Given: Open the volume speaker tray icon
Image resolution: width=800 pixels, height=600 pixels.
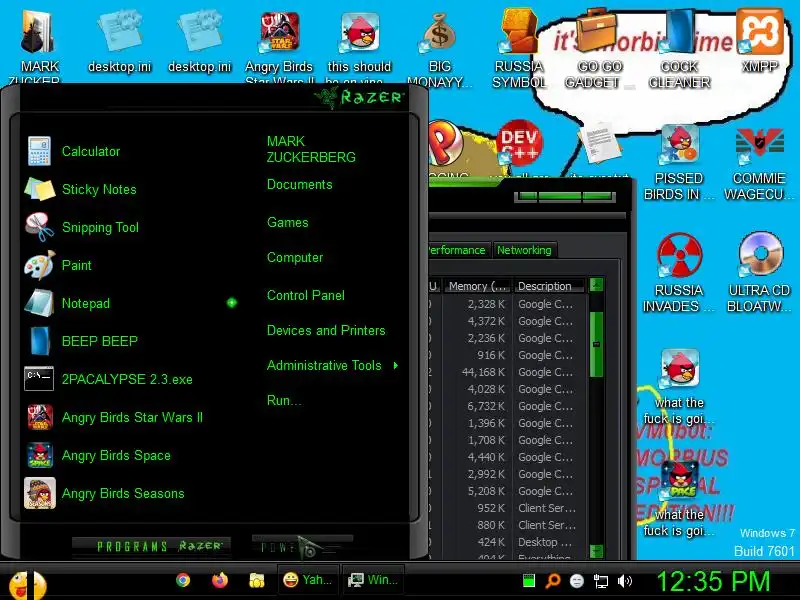Looking at the screenshot, I should [x=624, y=581].
